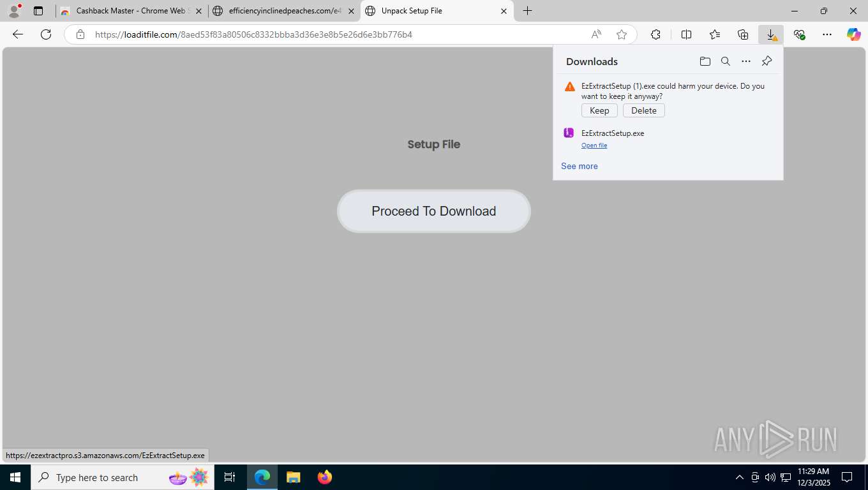Pin the Downloads panel
This screenshot has height=490, width=868.
(x=767, y=61)
